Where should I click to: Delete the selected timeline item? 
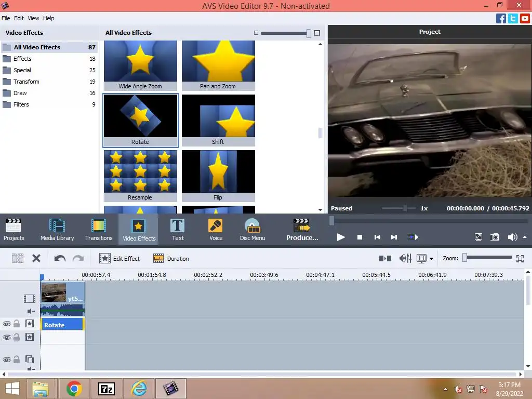tap(36, 259)
